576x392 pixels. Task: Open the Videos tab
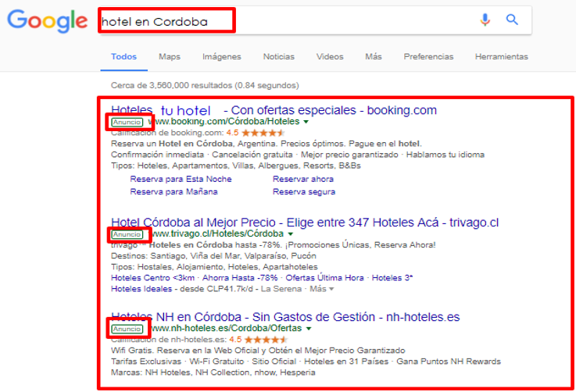pyautogui.click(x=330, y=56)
